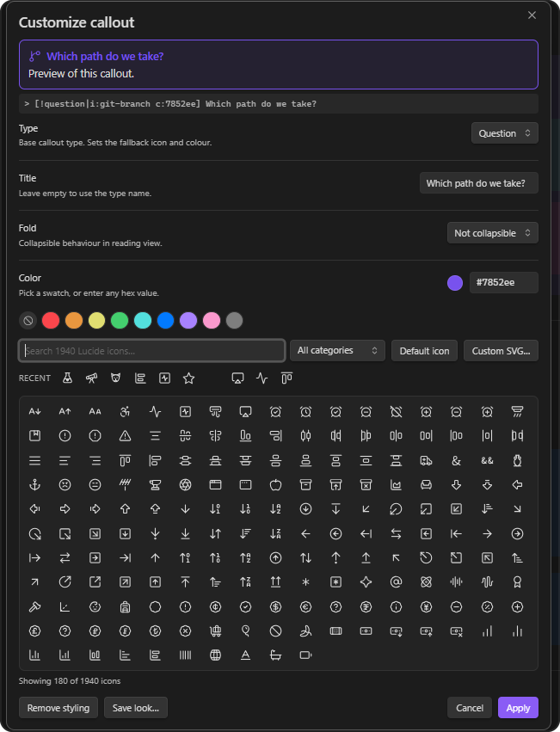Select the baggage claim cart icon
The height and width of the screenshot is (732, 560).
point(215,631)
